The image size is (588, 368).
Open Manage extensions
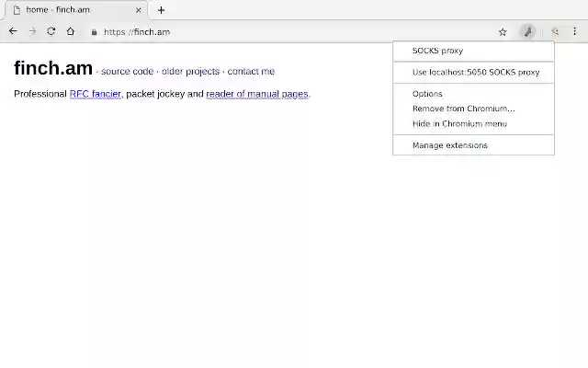pyautogui.click(x=473, y=145)
